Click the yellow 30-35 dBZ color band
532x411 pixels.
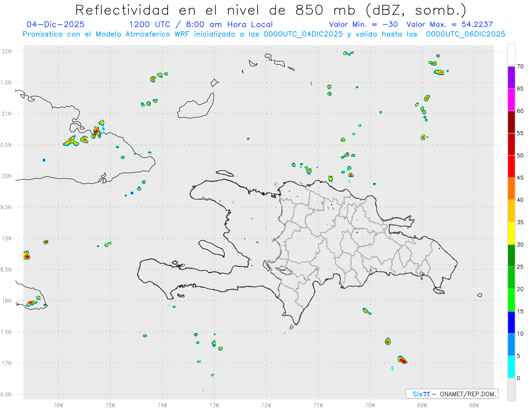tap(511, 233)
